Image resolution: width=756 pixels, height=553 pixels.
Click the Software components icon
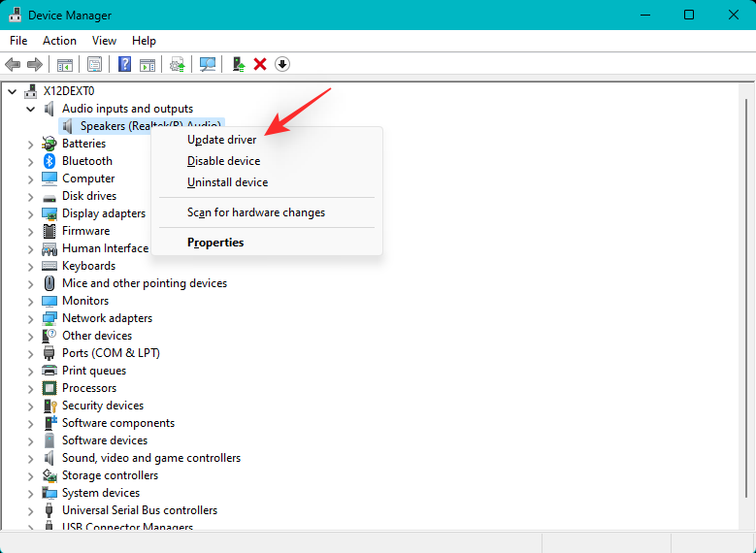50,423
